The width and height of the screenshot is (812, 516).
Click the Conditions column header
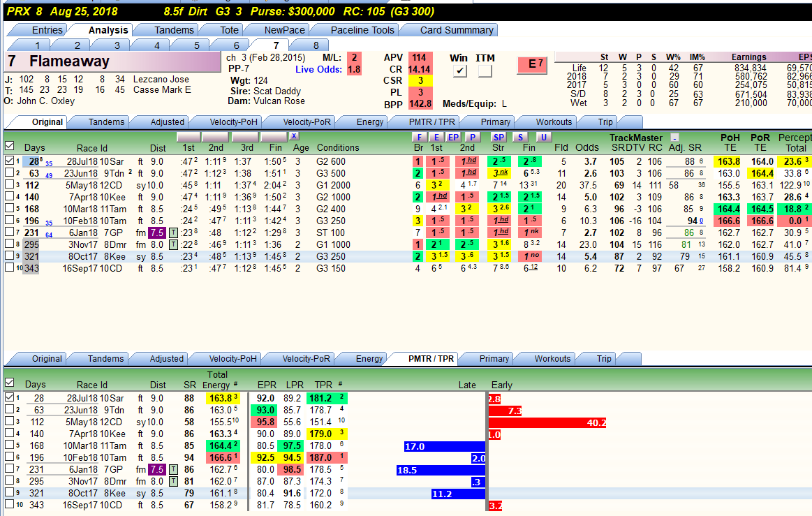pyautogui.click(x=338, y=147)
